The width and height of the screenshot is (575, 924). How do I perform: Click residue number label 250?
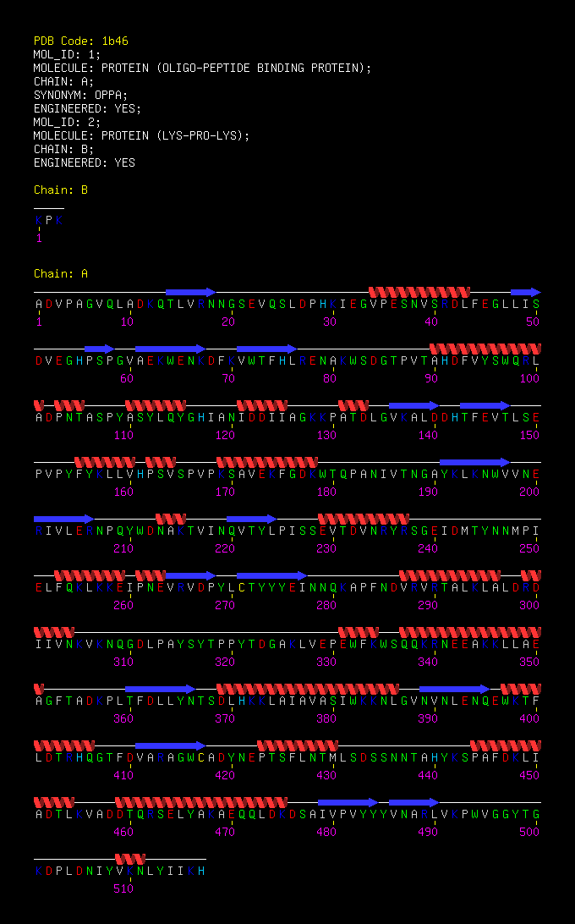[529, 548]
